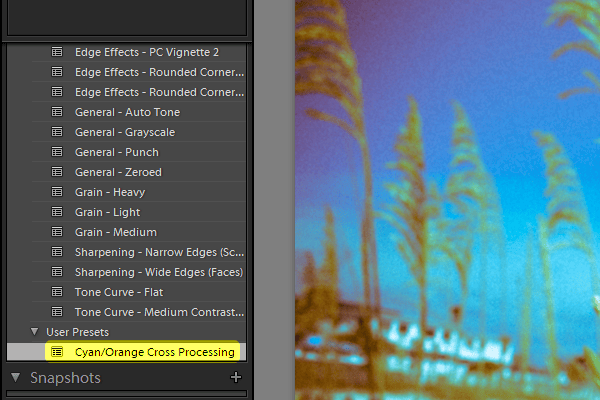The image size is (600, 400).
Task: Apply Sharpening - Wide Edges (Faces) preset
Action: 159,272
